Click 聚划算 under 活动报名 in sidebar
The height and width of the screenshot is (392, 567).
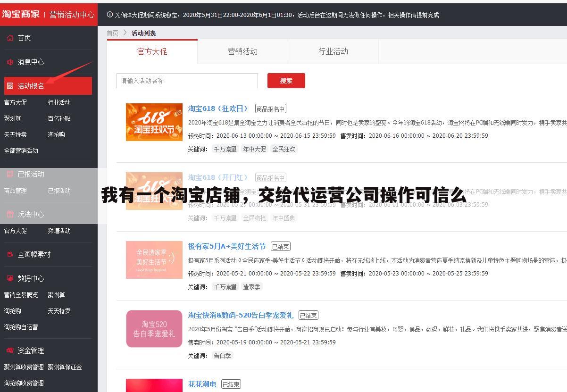click(13, 118)
